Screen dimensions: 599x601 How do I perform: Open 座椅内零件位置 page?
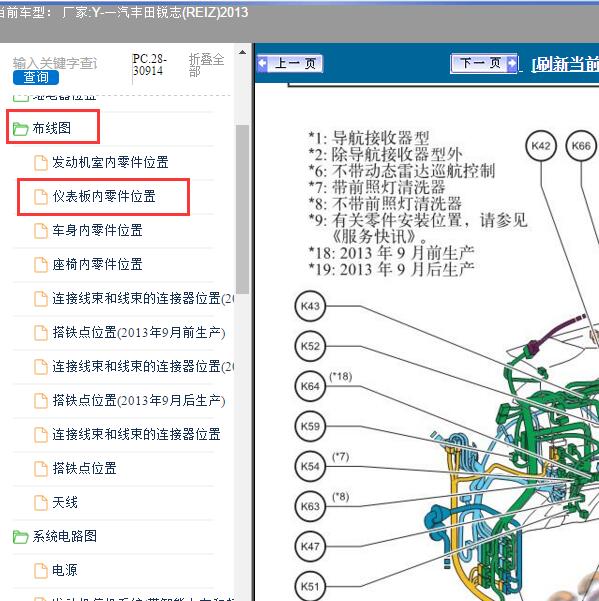97,264
